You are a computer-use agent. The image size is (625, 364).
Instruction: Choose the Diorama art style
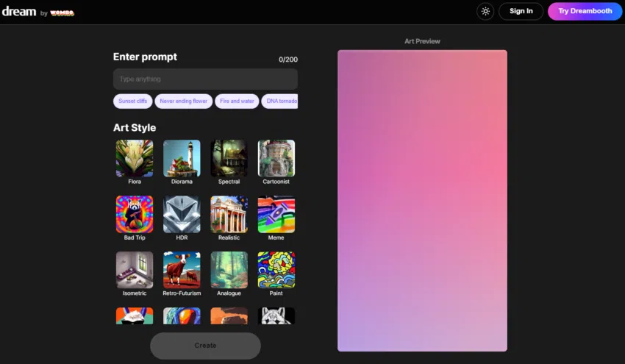(x=182, y=158)
